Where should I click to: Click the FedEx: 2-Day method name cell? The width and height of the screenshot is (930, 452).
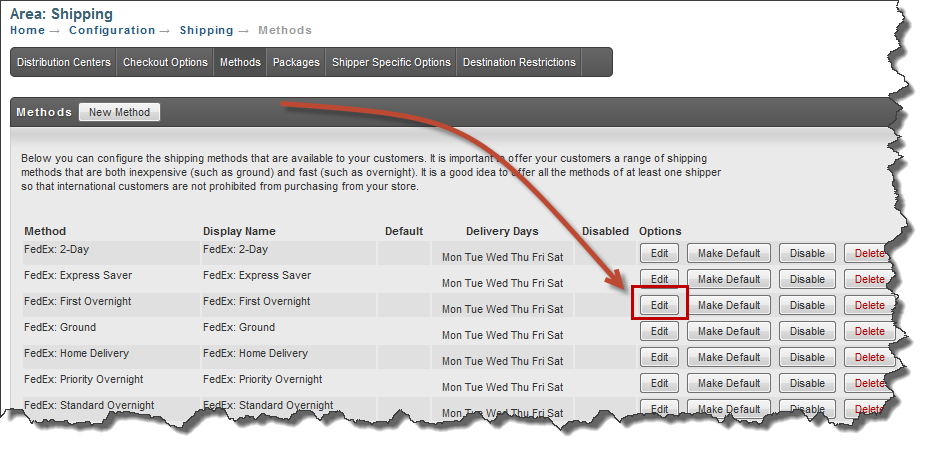click(111, 253)
